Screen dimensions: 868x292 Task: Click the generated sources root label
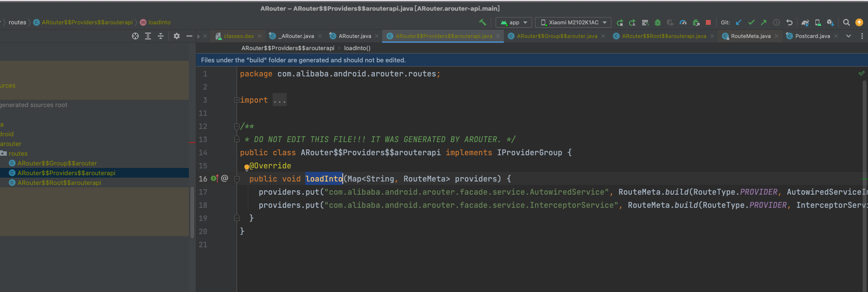34,105
